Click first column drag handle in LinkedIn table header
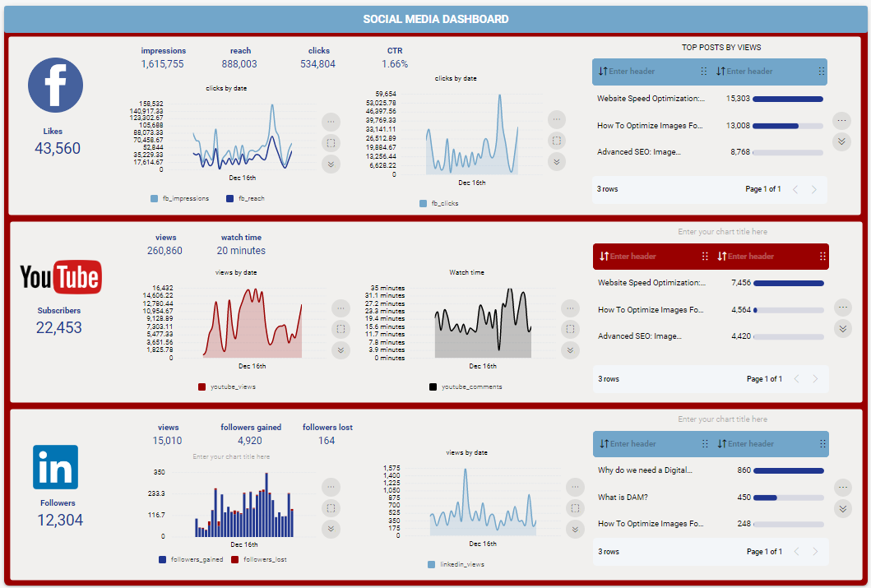The height and width of the screenshot is (588, 871). click(x=705, y=443)
